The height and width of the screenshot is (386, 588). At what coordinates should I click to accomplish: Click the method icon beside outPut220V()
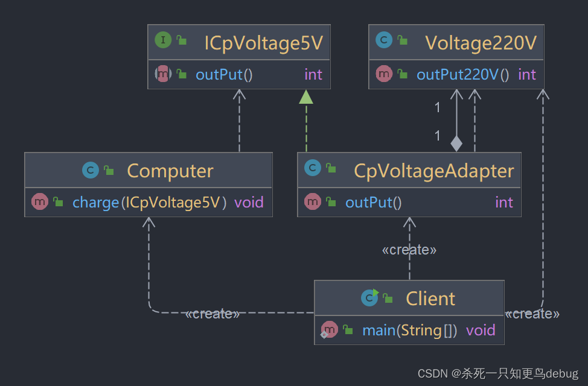pos(384,74)
